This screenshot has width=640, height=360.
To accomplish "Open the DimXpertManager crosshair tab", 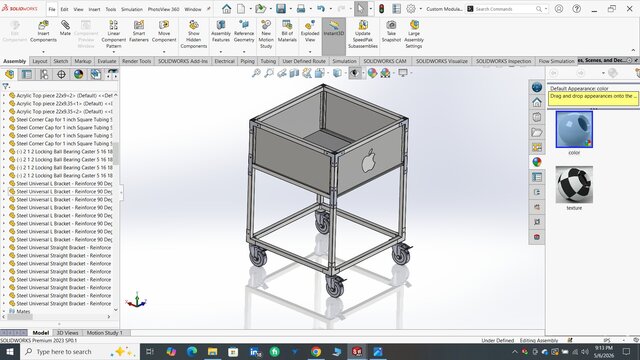I will tap(61, 74).
